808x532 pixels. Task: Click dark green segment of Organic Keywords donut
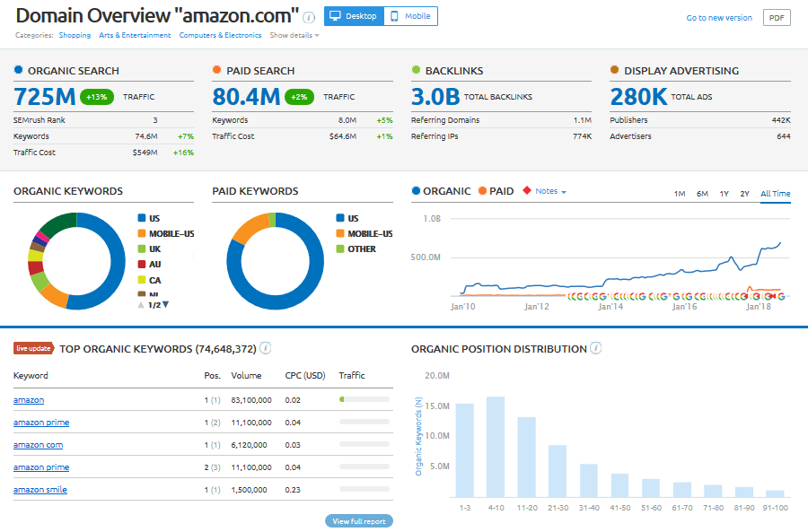click(x=59, y=223)
